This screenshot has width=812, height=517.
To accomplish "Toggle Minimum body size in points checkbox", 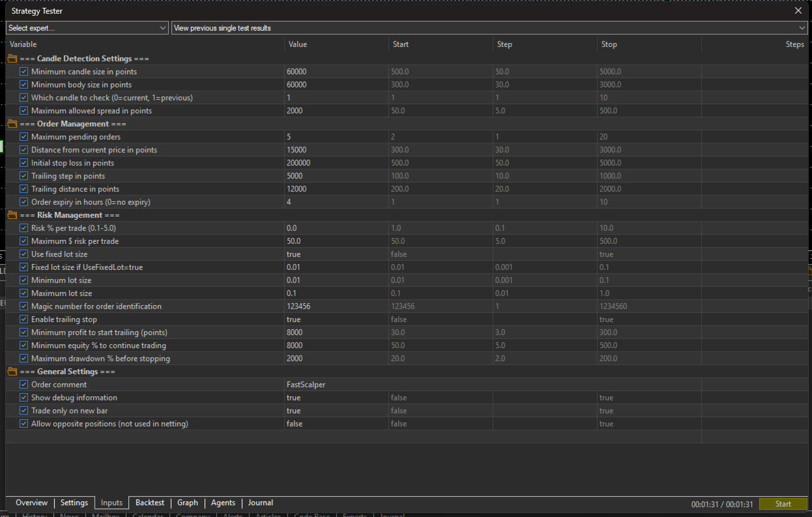I will (x=24, y=85).
